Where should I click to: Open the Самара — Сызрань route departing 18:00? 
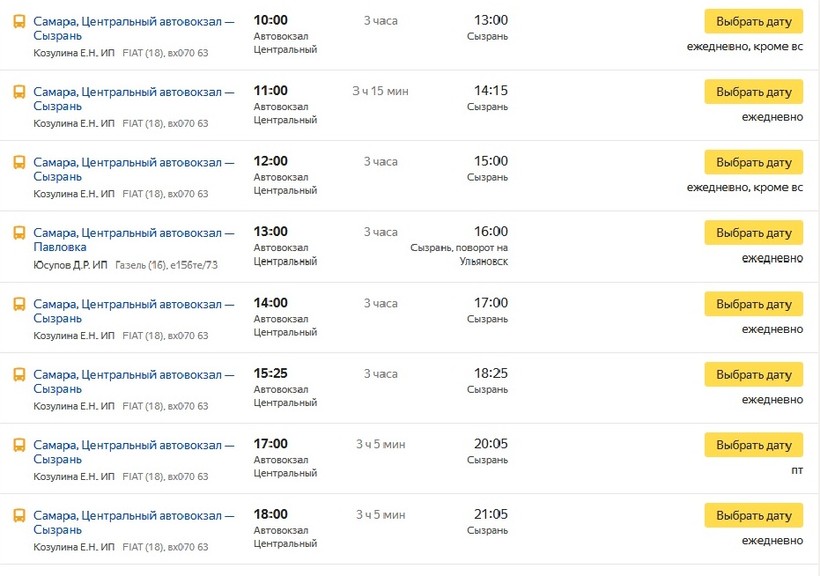(133, 522)
